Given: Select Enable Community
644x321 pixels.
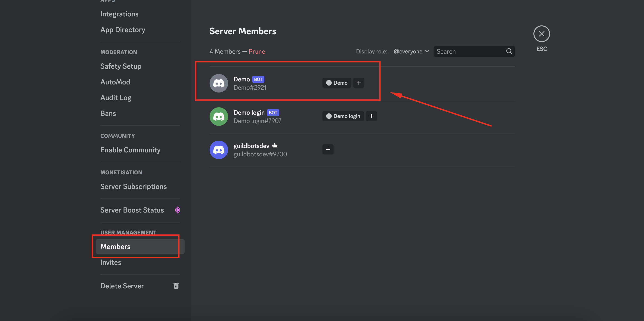Looking at the screenshot, I should [x=130, y=150].
